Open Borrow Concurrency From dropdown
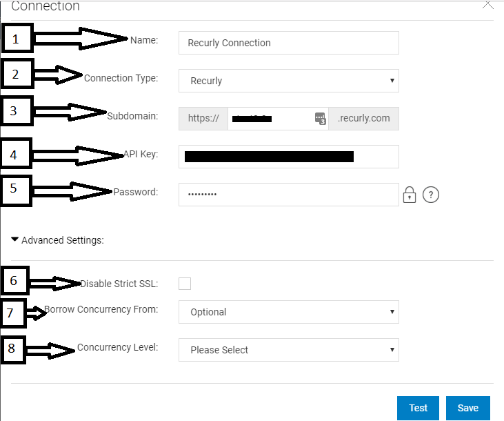Screen dimensions: 504x421 tap(289, 312)
